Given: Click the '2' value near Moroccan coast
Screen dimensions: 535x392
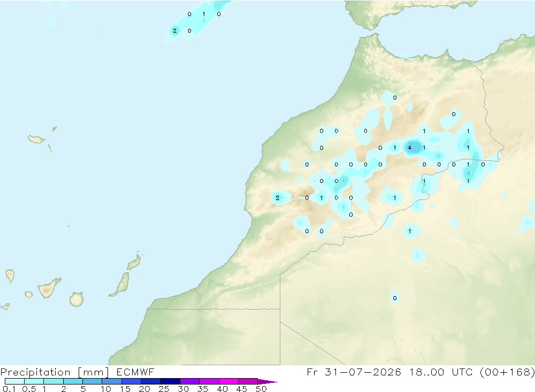Looking at the screenshot, I should point(277,198).
